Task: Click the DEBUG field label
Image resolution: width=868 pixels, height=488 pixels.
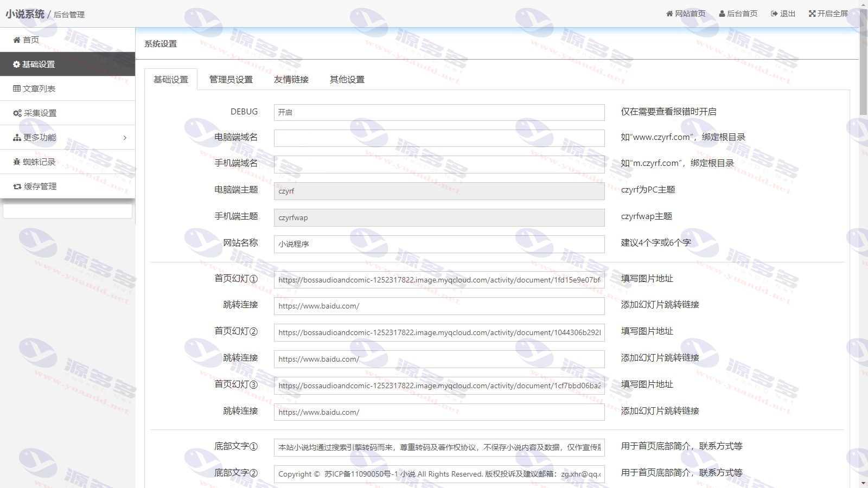Action: click(x=244, y=112)
